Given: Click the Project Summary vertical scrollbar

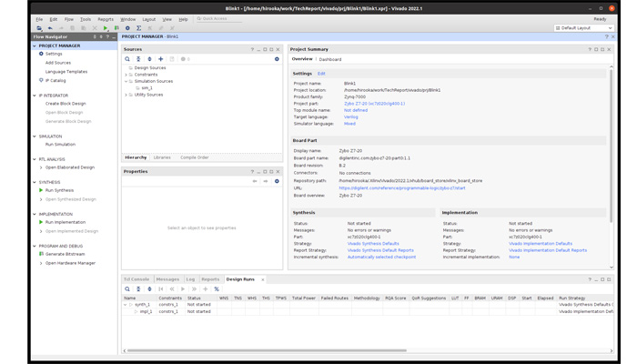Looking at the screenshot, I should click(x=611, y=146).
